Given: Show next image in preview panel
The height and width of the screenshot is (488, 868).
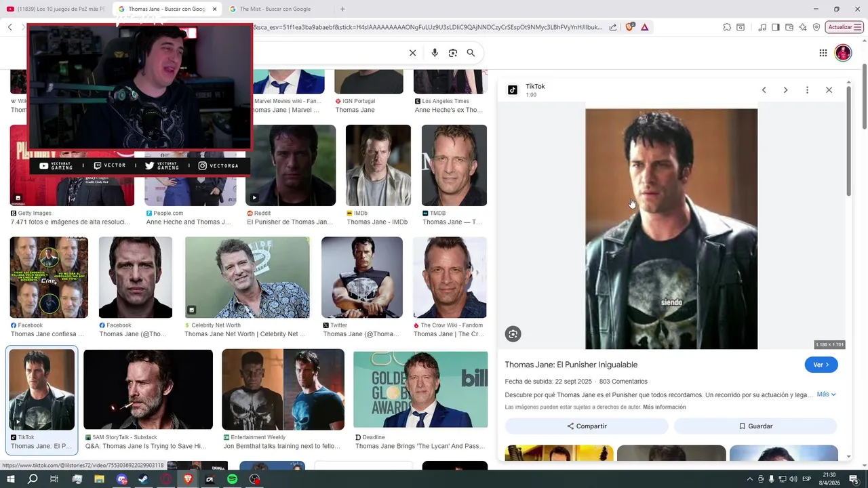Looking at the screenshot, I should [x=785, y=90].
